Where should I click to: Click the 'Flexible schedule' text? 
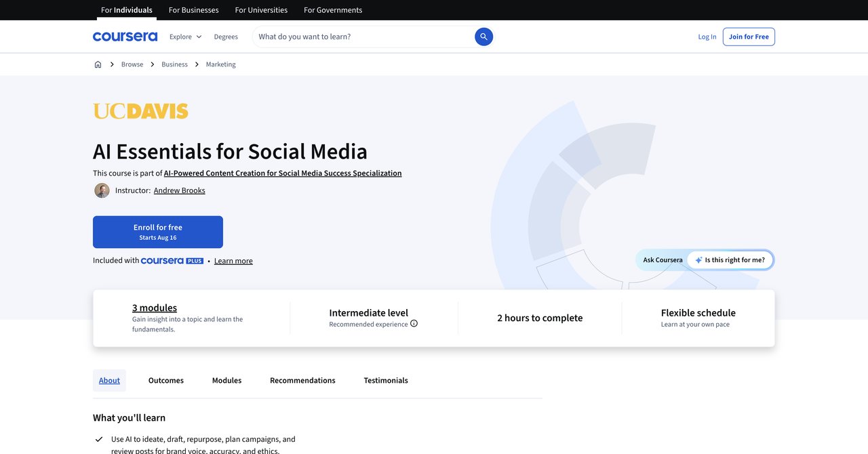tap(698, 312)
